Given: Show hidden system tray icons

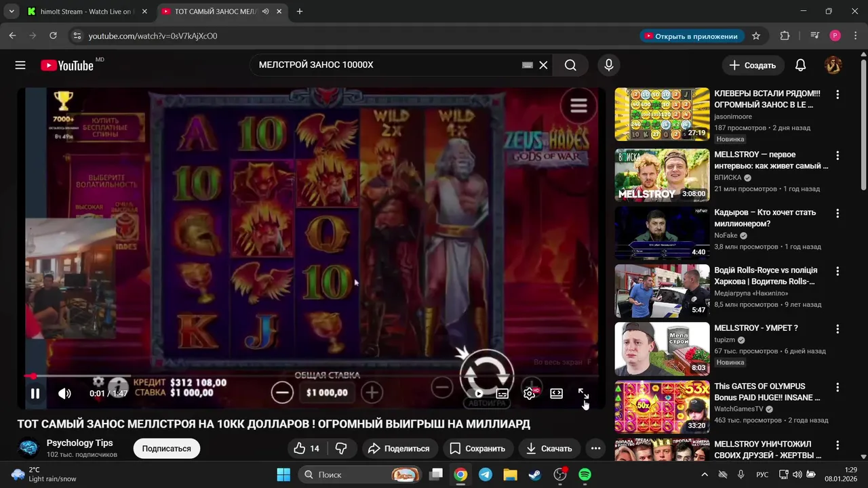Looking at the screenshot, I should 705,474.
